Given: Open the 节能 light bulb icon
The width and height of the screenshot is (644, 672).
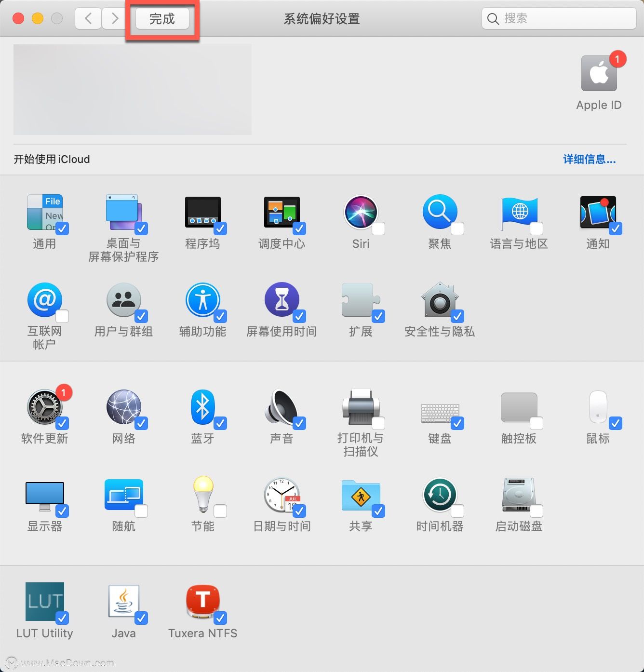Looking at the screenshot, I should [202, 495].
